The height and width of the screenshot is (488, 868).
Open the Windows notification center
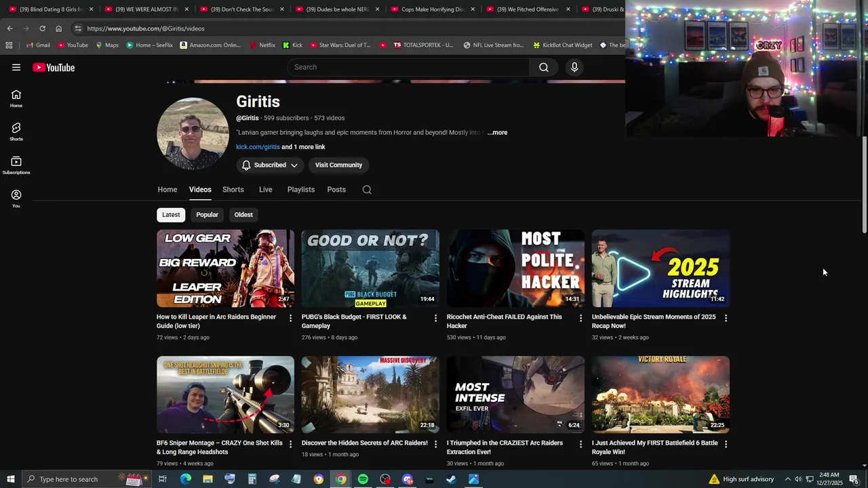(x=854, y=479)
